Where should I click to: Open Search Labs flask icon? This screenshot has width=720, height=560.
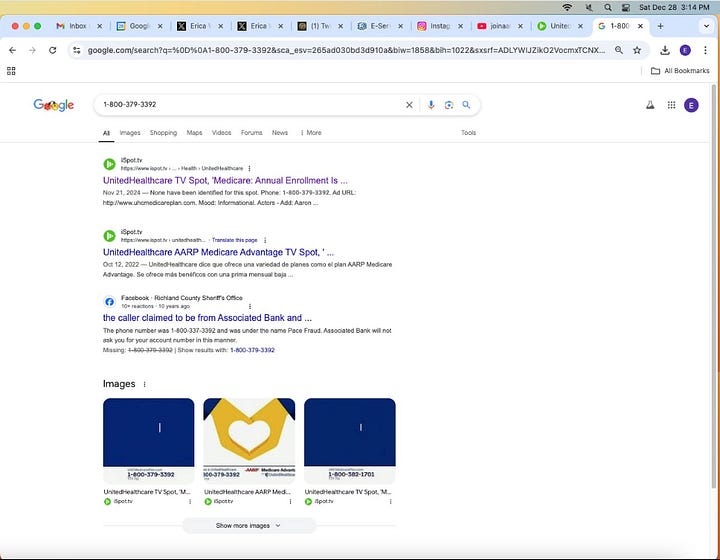click(650, 105)
